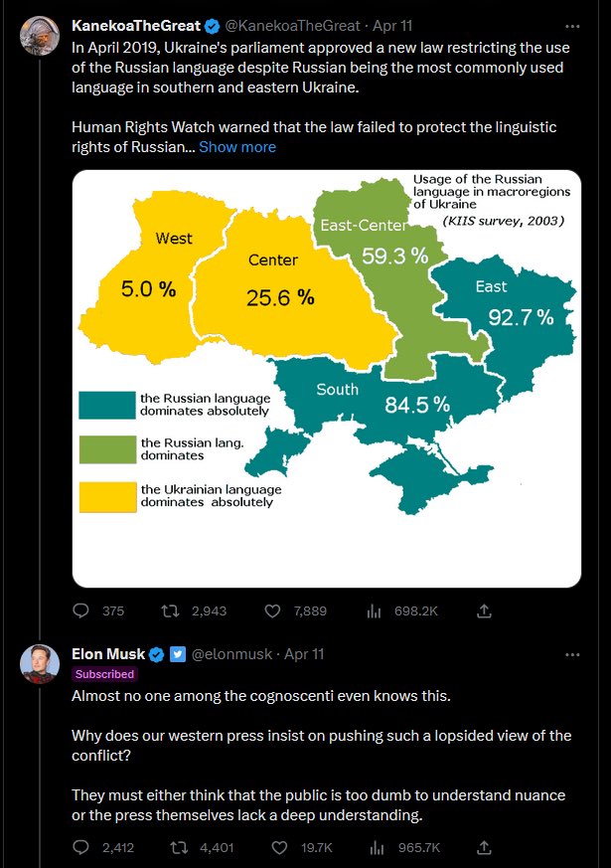Viewport: 611px width, 868px height.
Task: View analytics on KanekoaTheGreat's tweet
Action: [375, 610]
